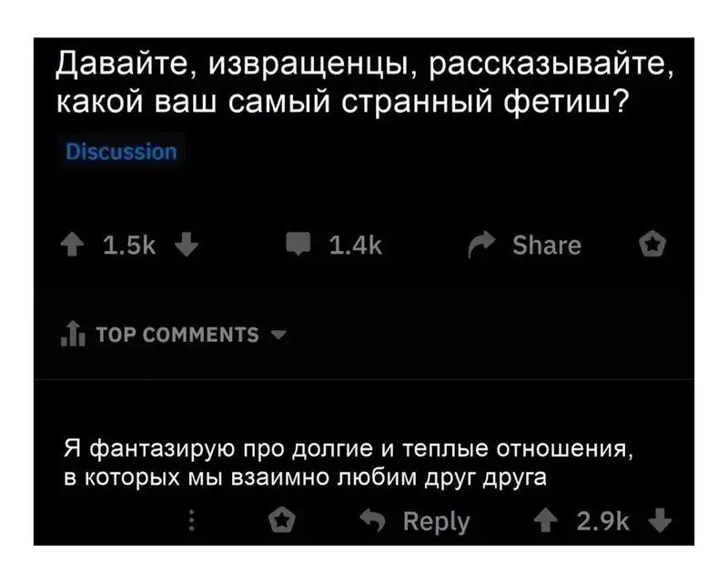Click the Discussion flair tag

121,151
